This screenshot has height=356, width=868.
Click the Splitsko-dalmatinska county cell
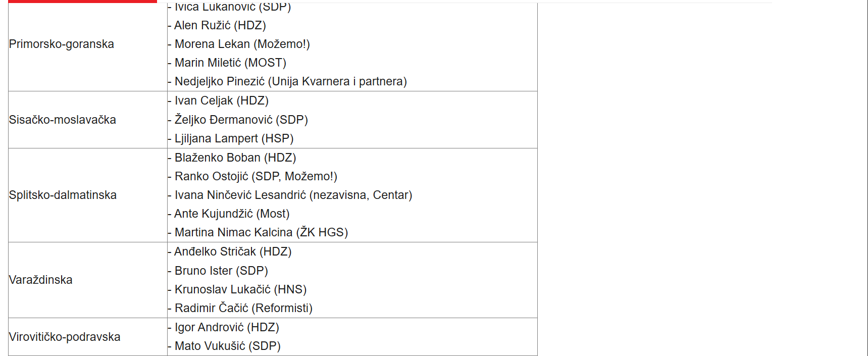(x=63, y=195)
